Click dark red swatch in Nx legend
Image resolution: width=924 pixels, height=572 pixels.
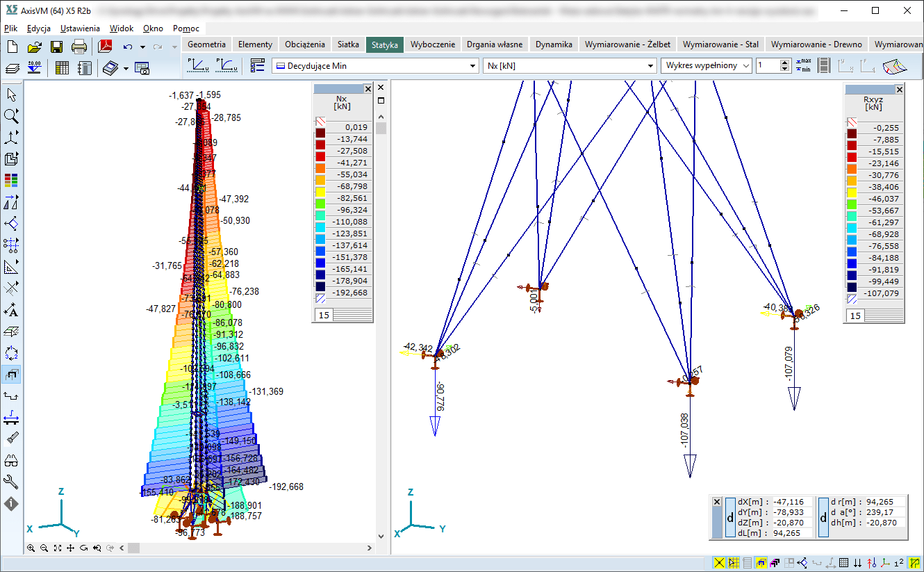pyautogui.click(x=320, y=133)
